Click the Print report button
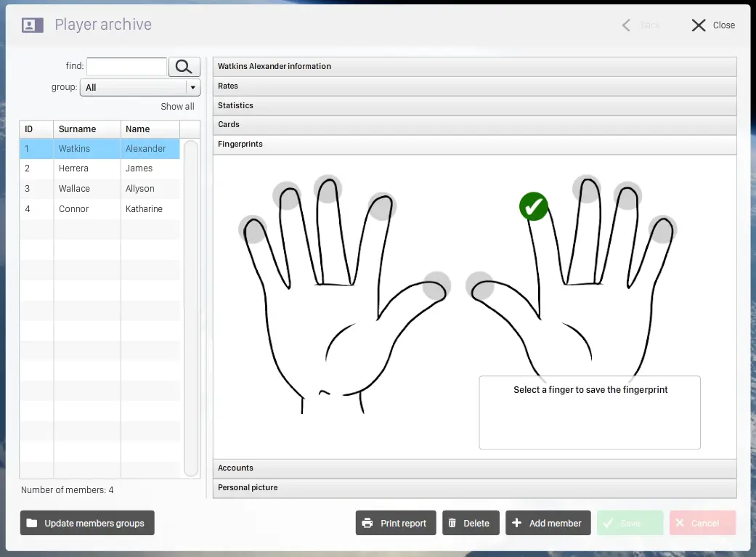The width and height of the screenshot is (756, 557). coord(396,523)
